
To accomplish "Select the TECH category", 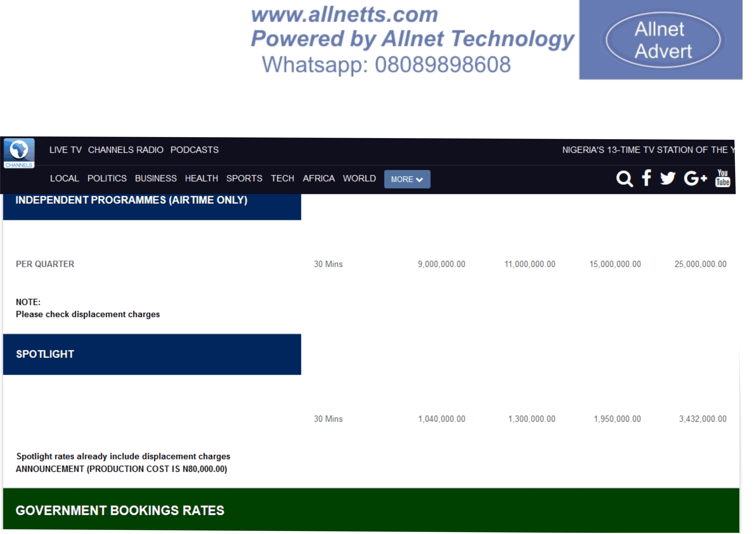I will click(283, 179).
